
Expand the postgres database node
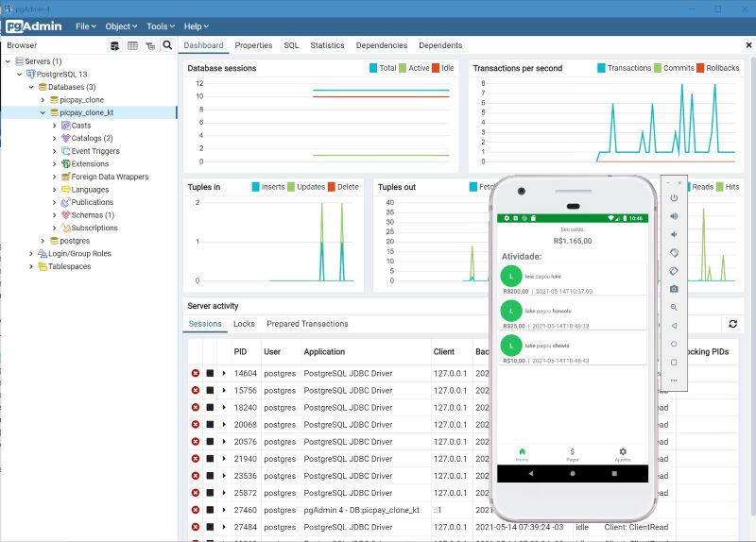(43, 241)
